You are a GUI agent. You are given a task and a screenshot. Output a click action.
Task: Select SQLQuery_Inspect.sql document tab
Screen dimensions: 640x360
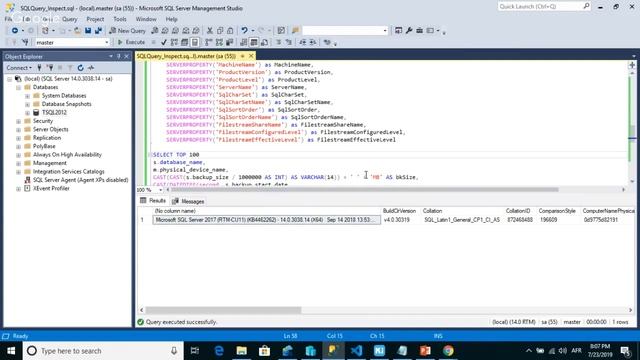[186, 56]
